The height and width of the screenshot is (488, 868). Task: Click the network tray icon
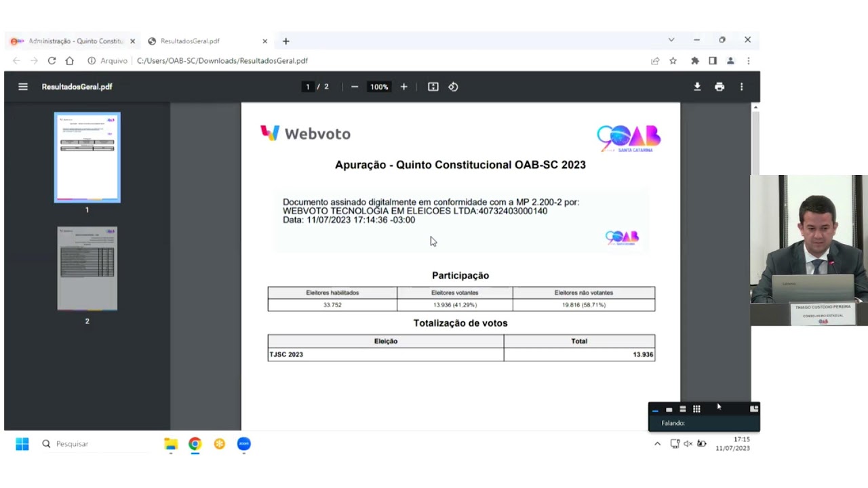(x=675, y=444)
